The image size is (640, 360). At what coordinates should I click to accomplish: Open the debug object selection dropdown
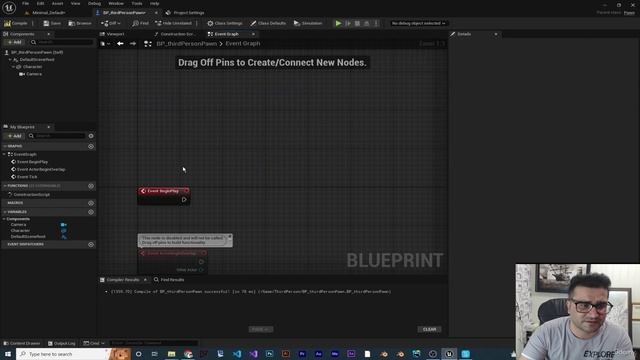click(x=418, y=23)
